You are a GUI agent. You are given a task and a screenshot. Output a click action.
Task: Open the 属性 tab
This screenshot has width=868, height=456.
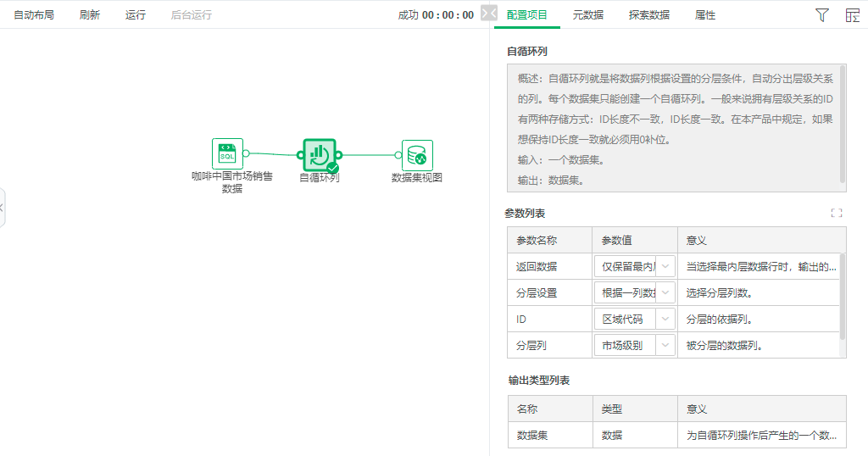pos(705,14)
